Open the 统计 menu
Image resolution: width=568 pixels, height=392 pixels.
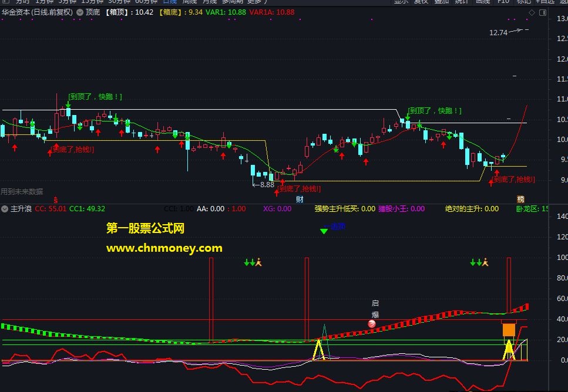462,2
